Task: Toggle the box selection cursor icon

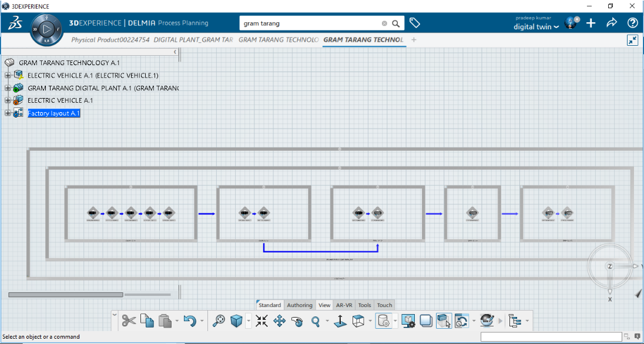Action: (444, 321)
